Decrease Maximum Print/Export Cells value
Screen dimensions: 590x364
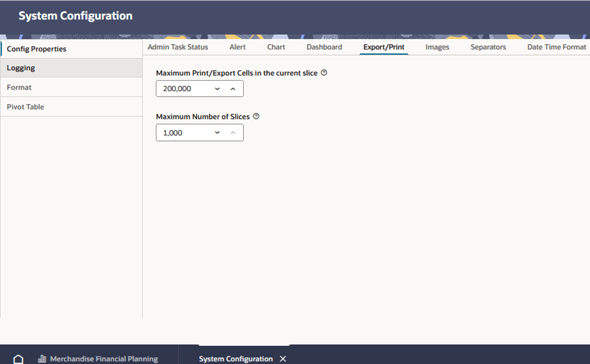point(217,89)
